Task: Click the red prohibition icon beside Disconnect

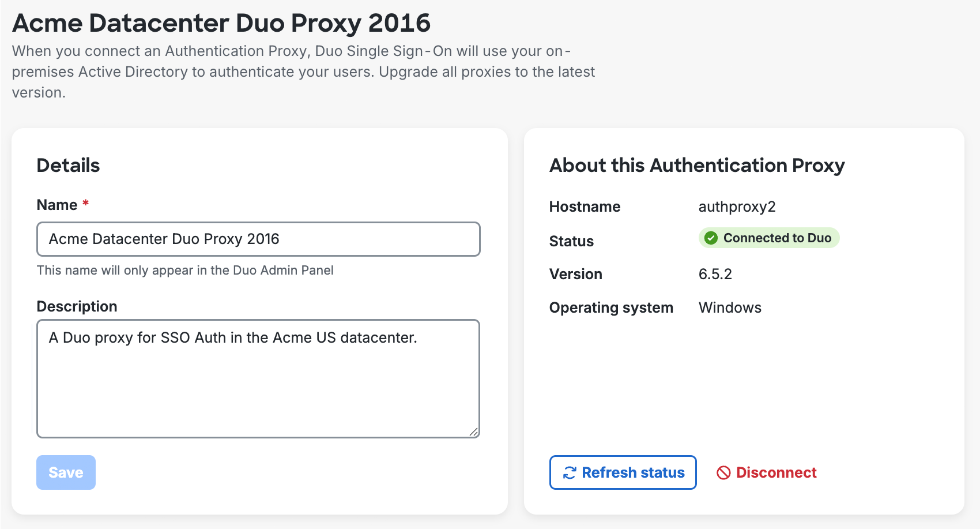Action: pyautogui.click(x=723, y=472)
